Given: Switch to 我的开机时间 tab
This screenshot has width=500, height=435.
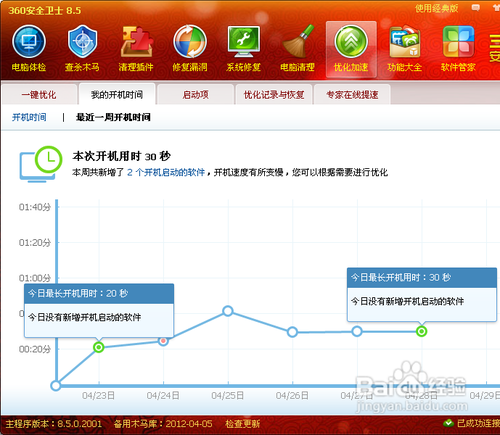Looking at the screenshot, I should point(117,94).
